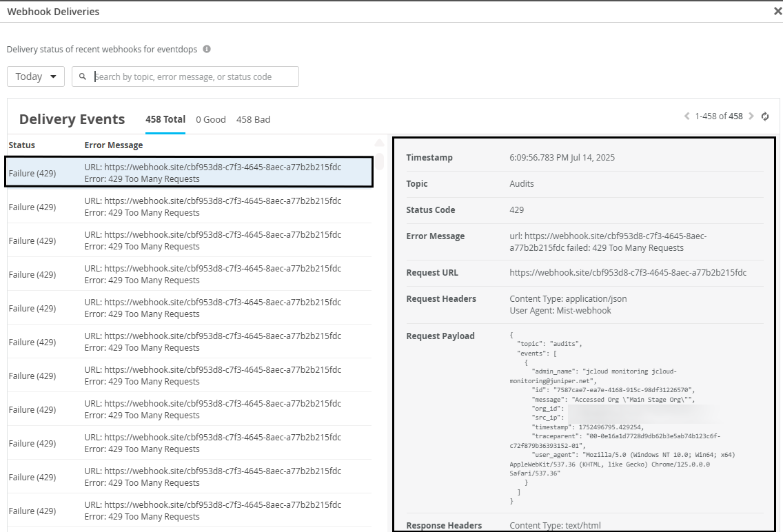Open the Today time range dropdown
The width and height of the screenshot is (783, 532).
[36, 76]
